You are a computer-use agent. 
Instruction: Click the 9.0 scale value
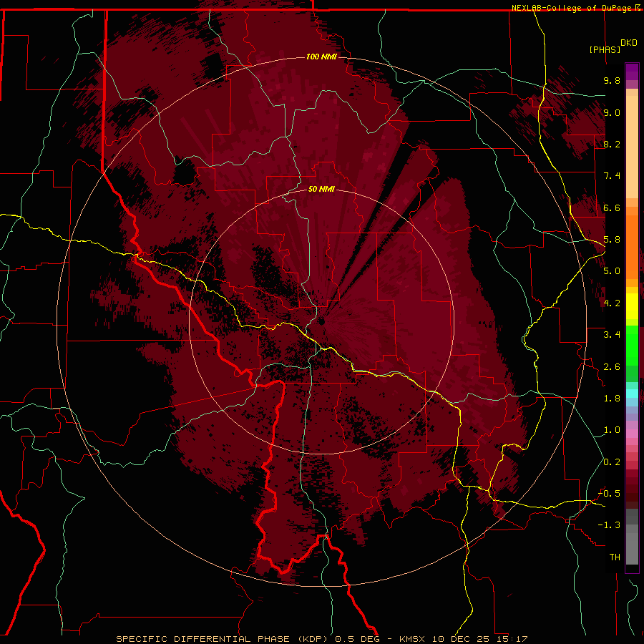(612, 112)
